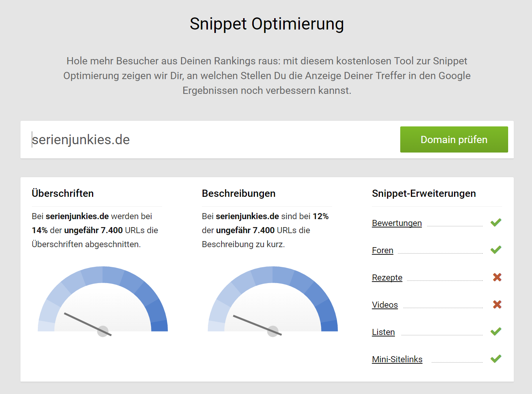Click the green checkmark beside Mini-Sitelinks
Screen dimensions: 532x394
[x=496, y=359]
